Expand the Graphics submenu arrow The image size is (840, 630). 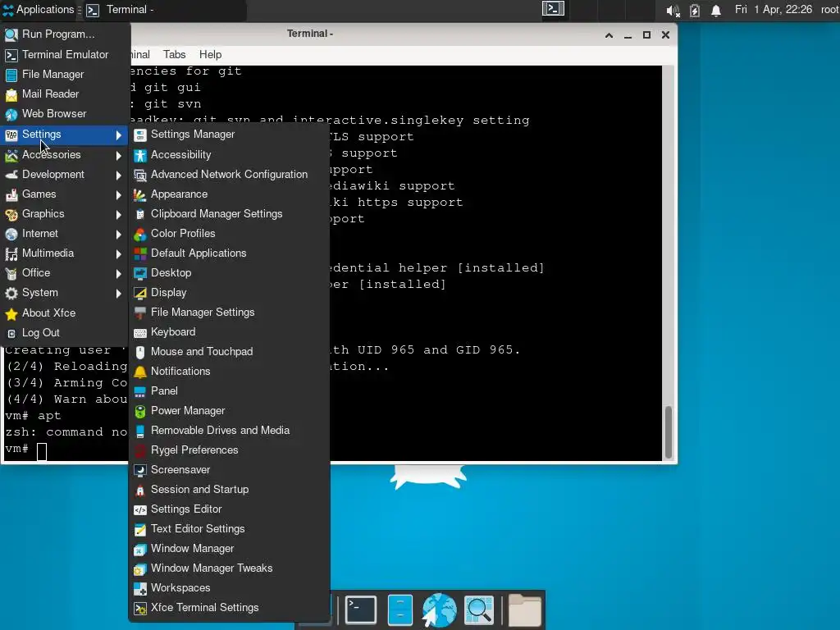(118, 214)
